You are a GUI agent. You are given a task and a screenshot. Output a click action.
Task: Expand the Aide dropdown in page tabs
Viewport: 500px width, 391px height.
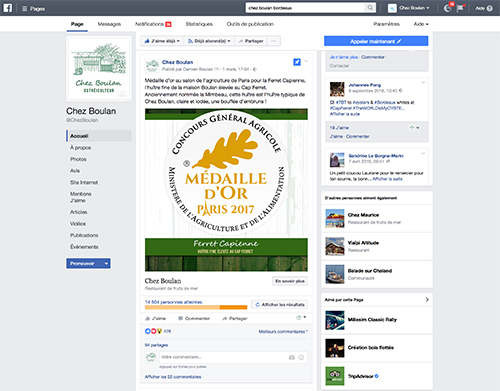pos(421,24)
